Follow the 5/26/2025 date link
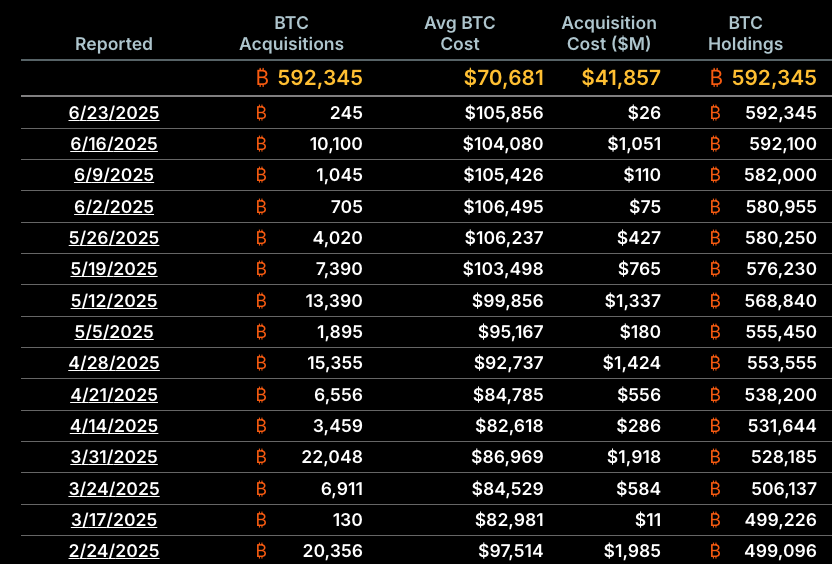Viewport: 832px width, 564px height. point(114,238)
